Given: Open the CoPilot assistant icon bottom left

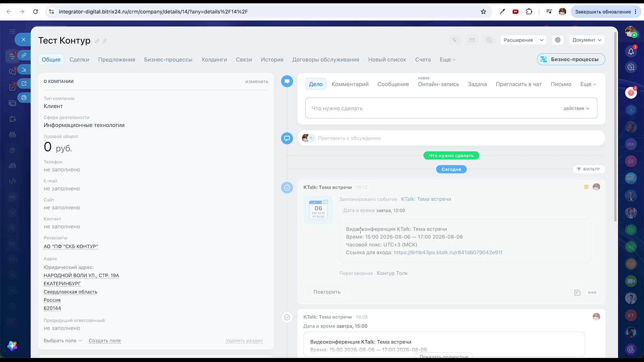Looking at the screenshot, I should coord(12,346).
